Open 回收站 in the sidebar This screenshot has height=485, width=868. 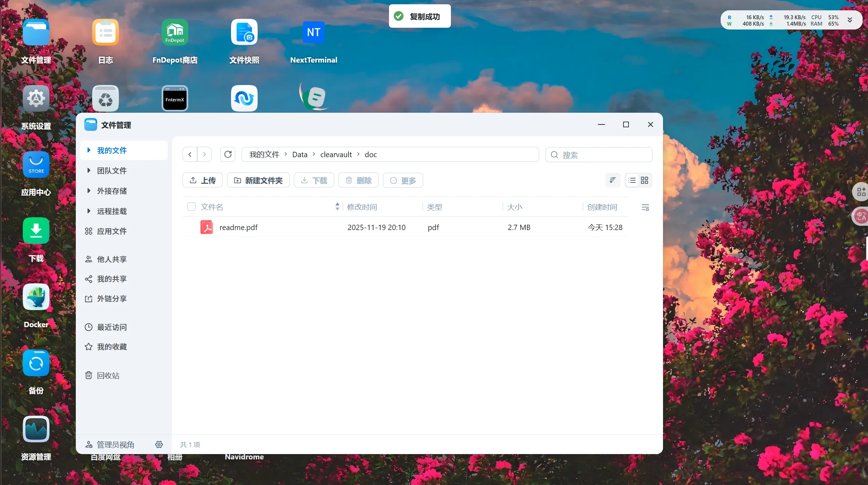[108, 375]
